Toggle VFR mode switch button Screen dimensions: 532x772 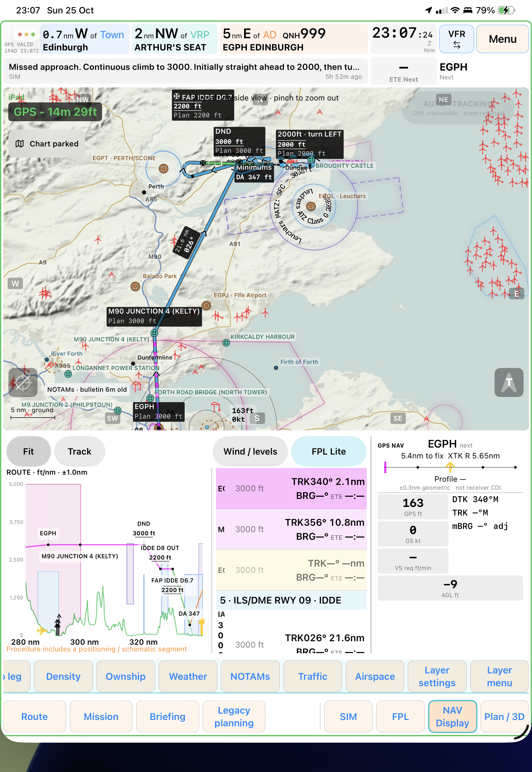456,39
